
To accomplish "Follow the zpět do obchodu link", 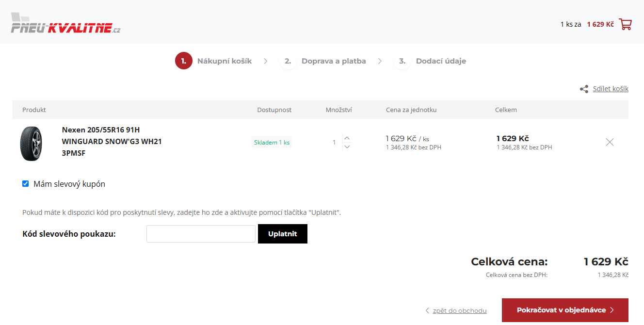I will coord(460,310).
